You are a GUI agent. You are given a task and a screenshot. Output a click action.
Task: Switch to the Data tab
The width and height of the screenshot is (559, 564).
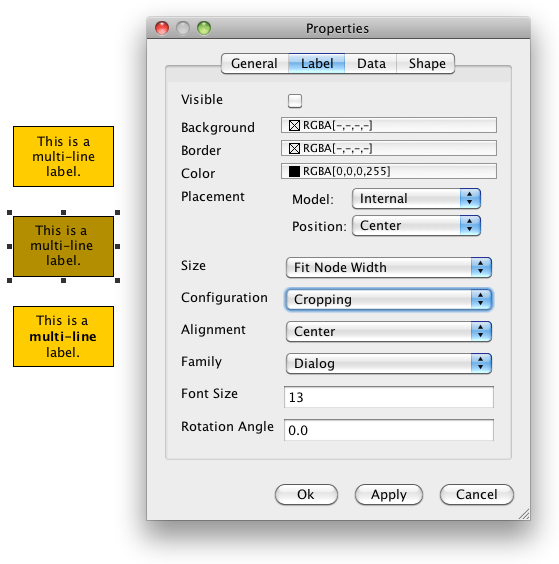click(371, 64)
